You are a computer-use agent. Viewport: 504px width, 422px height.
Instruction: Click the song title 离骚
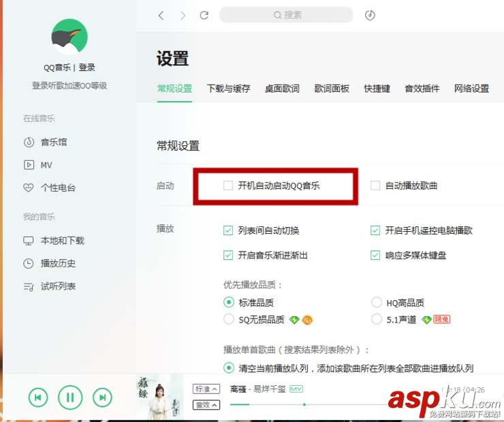238,389
